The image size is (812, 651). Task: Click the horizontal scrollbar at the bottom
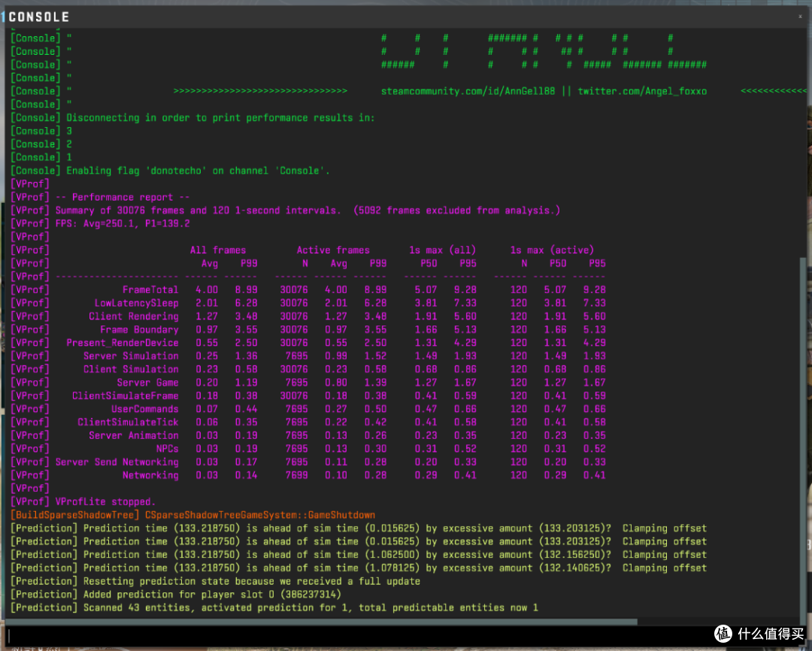coord(321,622)
